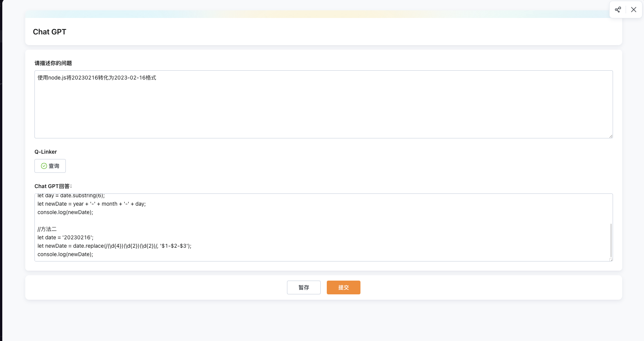Click the //方法二 comment line
Screen dimensions: 644x341
coord(47,229)
